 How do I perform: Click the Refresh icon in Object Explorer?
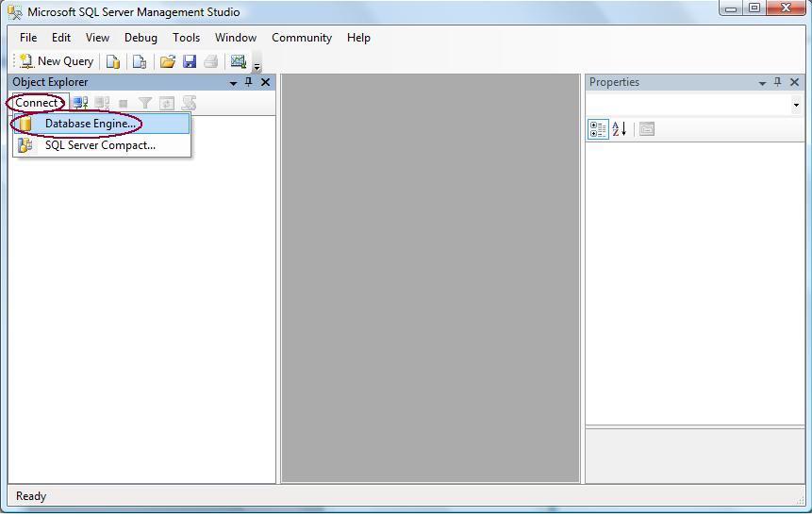[166, 103]
